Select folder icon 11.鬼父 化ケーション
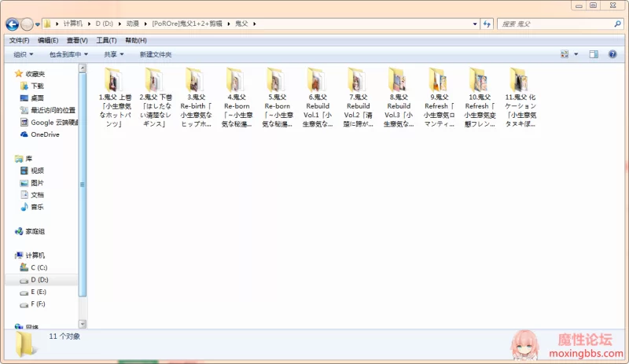629x364 pixels. pos(520,79)
